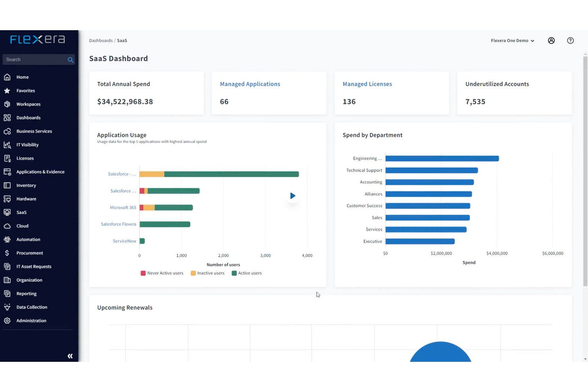Click the Procurement dollar icon
The width and height of the screenshot is (588, 392).
(x=7, y=253)
